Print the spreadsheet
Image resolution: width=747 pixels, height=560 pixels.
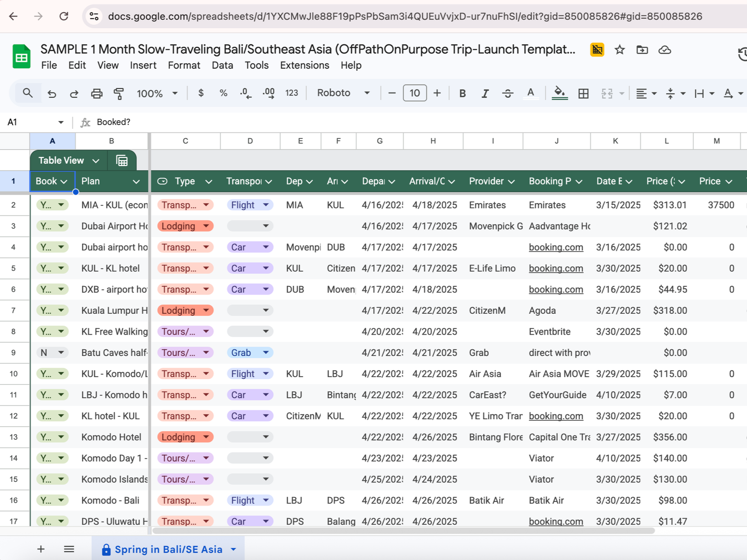[x=97, y=93]
